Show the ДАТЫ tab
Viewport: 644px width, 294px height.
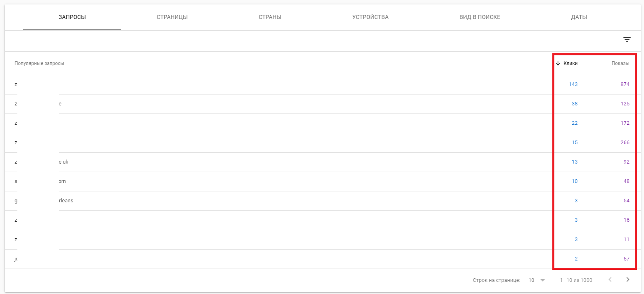(x=579, y=17)
